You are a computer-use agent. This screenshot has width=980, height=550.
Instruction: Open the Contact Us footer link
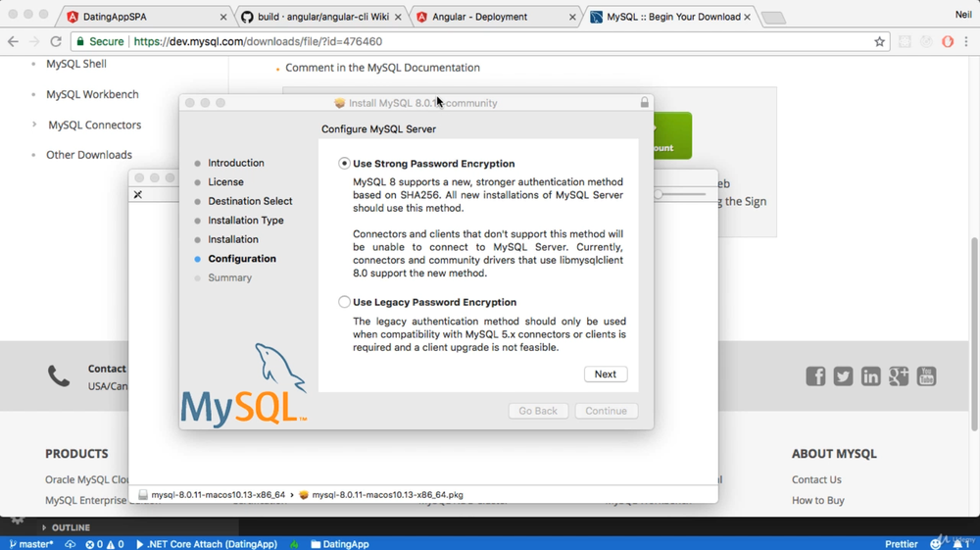coord(816,480)
